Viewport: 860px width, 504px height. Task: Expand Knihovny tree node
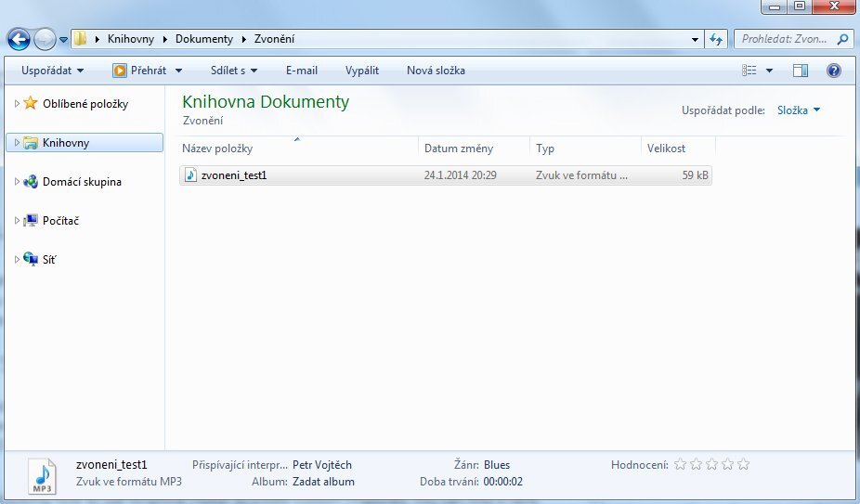[x=17, y=143]
